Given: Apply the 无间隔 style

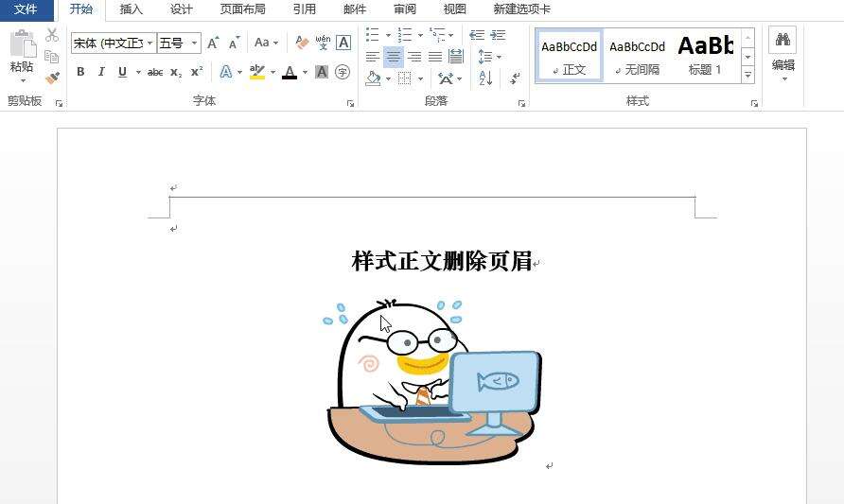Looking at the screenshot, I should (x=638, y=56).
